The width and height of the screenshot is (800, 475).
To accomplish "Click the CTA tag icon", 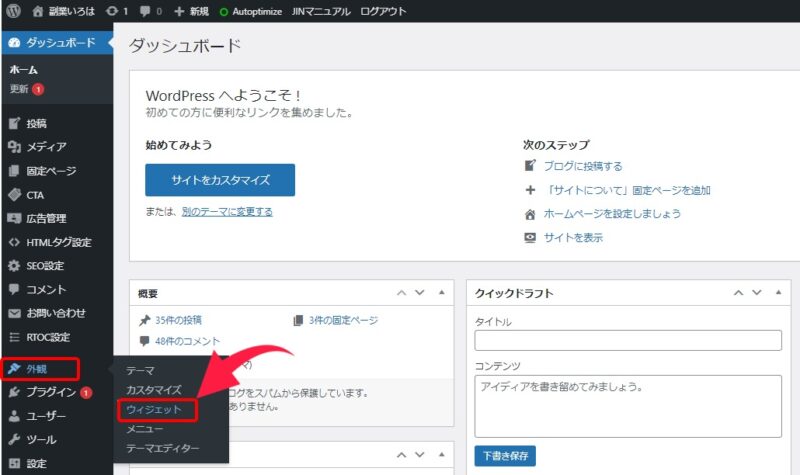I will [x=14, y=194].
